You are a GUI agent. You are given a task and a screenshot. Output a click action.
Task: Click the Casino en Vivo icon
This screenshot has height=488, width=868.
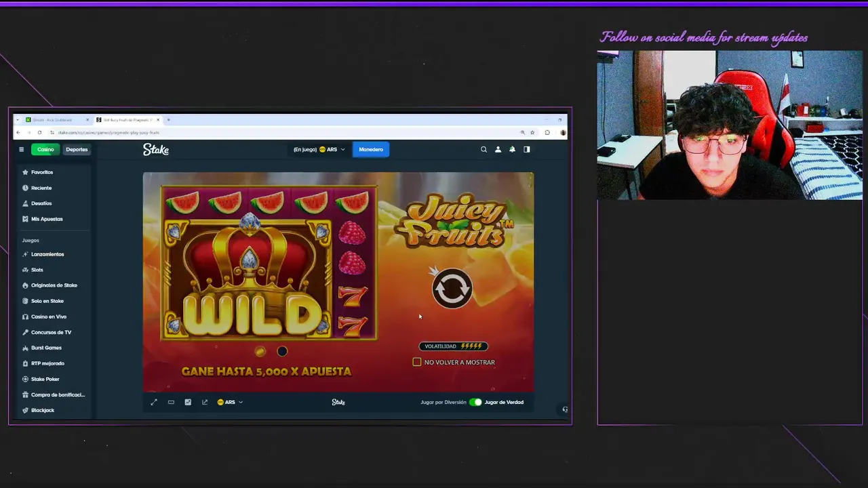pos(25,317)
